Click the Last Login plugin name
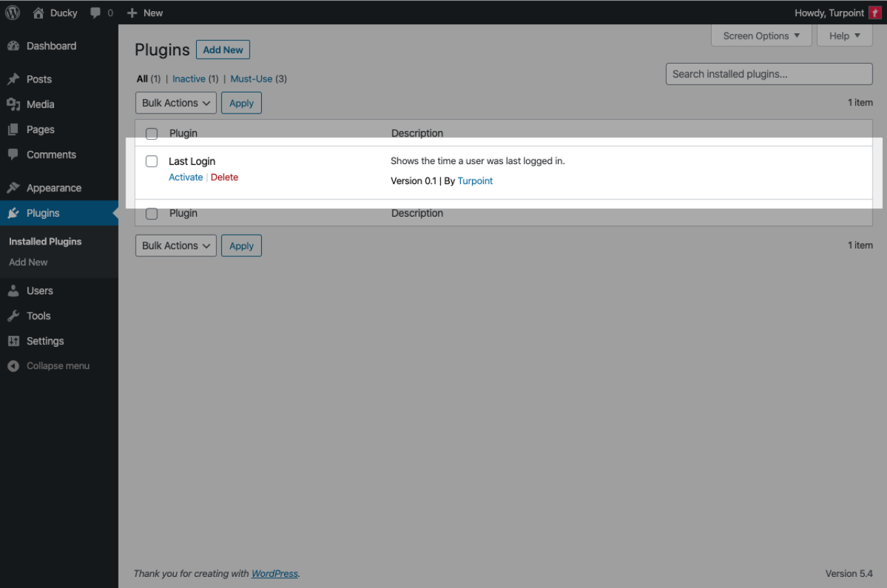The height and width of the screenshot is (588, 887). 192,161
